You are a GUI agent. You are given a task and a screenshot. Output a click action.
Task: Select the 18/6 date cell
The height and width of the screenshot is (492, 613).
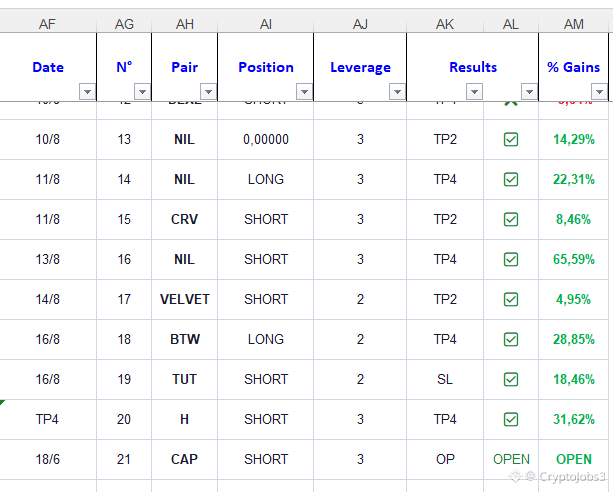coord(48,460)
